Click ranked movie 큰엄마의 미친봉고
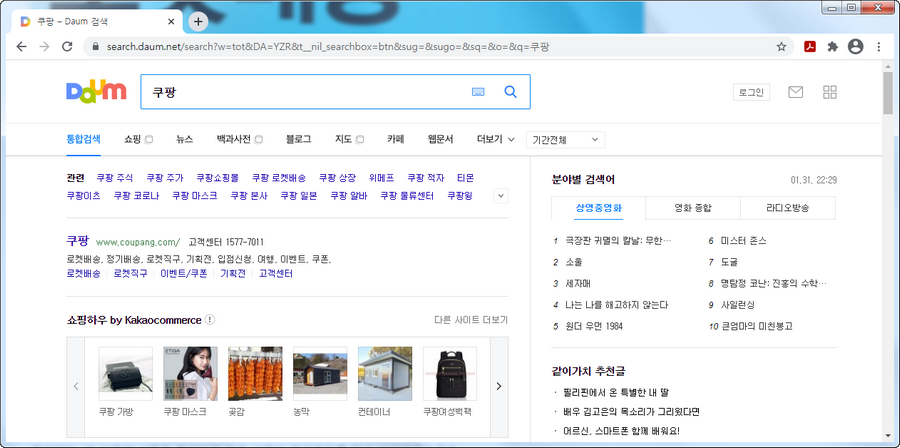Viewport: 900px width, 448px height. 757,326
